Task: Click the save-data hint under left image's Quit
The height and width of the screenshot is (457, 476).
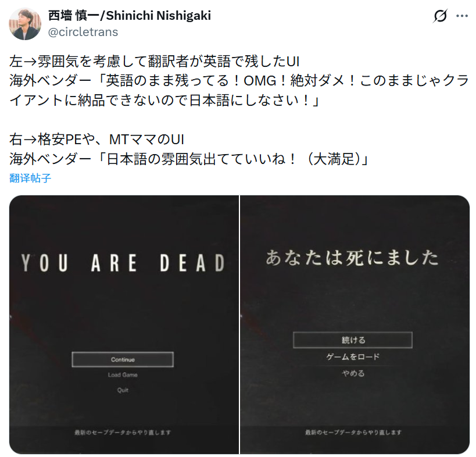Action: (x=123, y=432)
